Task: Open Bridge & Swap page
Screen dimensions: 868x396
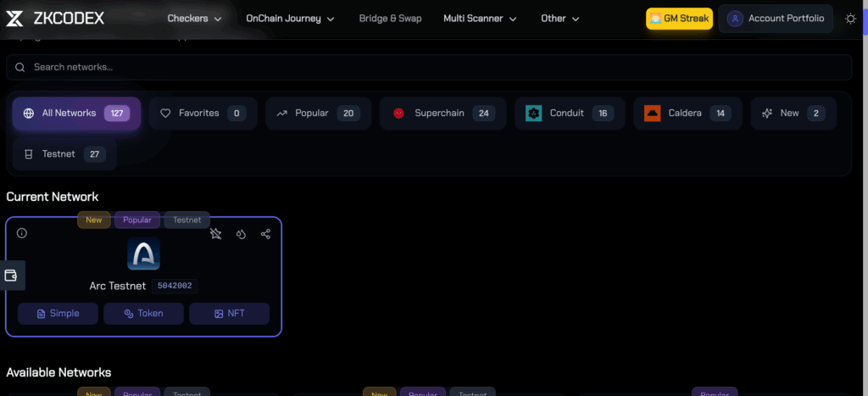Action: point(390,19)
